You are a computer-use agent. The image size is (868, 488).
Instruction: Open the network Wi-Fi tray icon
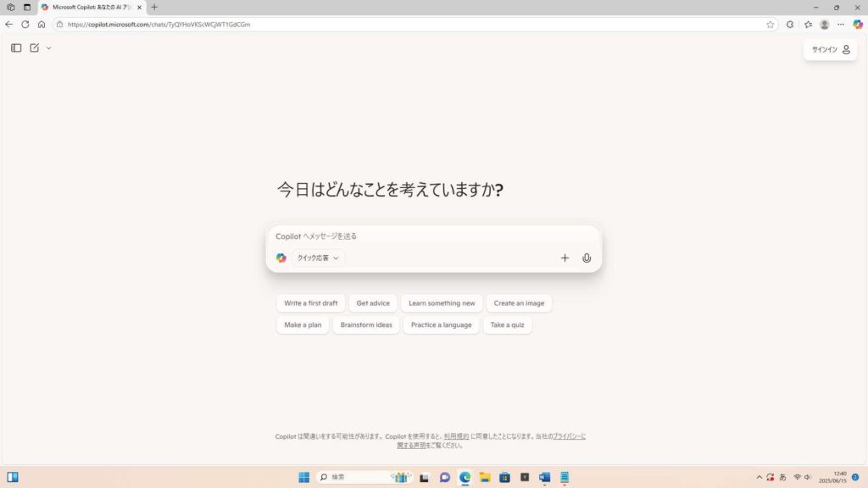pyautogui.click(x=797, y=477)
